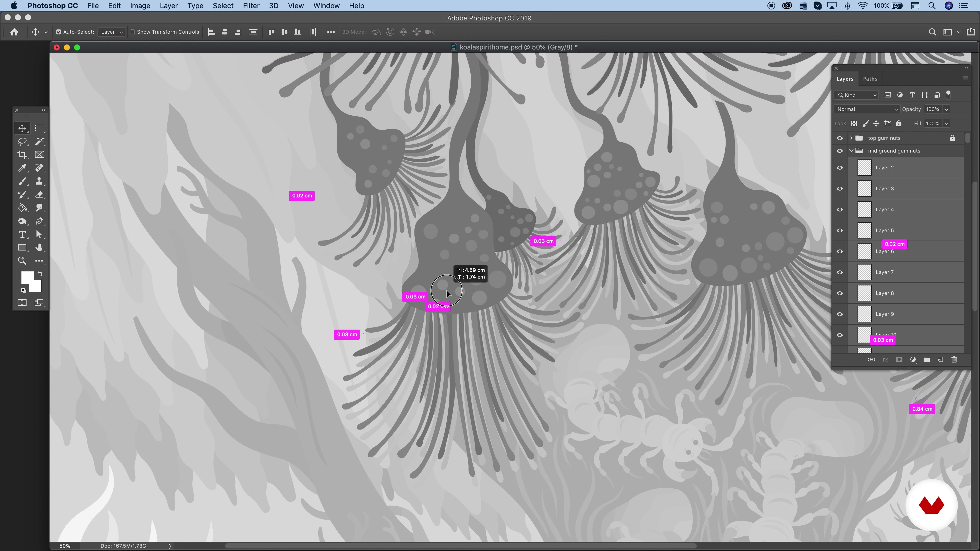Swap foreground and background colors
Screen dimensions: 980x551
click(40, 274)
